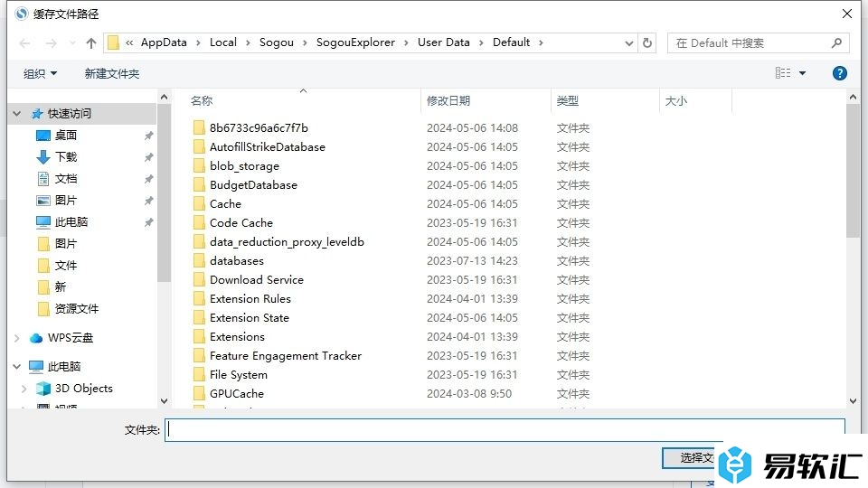Select the AutofillStrikeDatabase folder
The width and height of the screenshot is (868, 488).
click(x=268, y=146)
